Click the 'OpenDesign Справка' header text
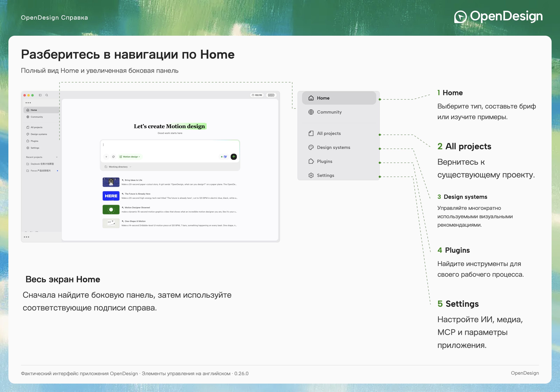560x392 pixels. pyautogui.click(x=54, y=17)
